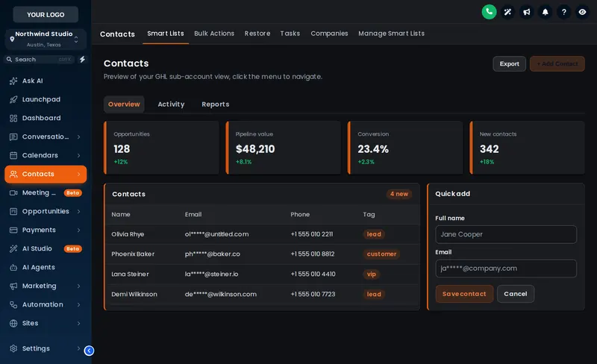This screenshot has height=364, width=597.
Task: Click the search magnifier icon
Action: [10, 60]
